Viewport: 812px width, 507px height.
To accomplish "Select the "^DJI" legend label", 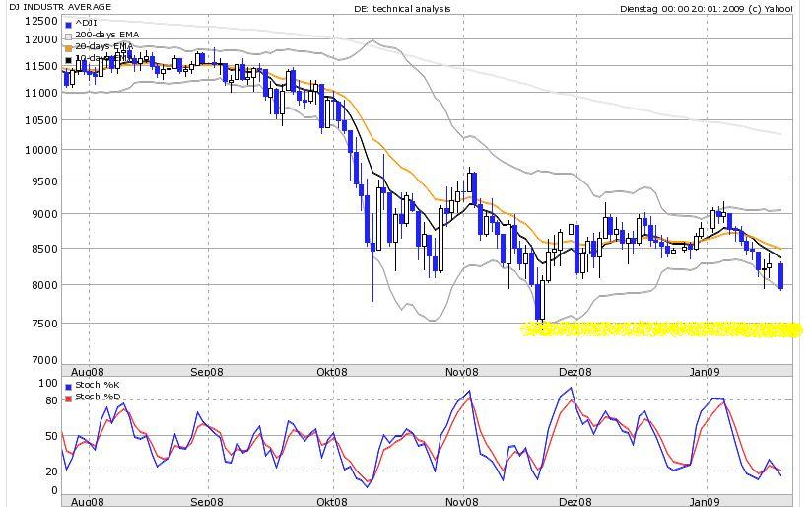I will 86,23.
